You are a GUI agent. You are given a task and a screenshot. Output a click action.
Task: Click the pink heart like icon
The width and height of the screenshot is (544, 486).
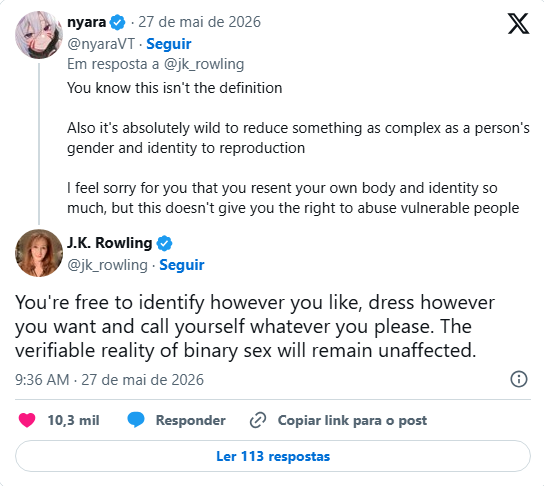tap(27, 420)
